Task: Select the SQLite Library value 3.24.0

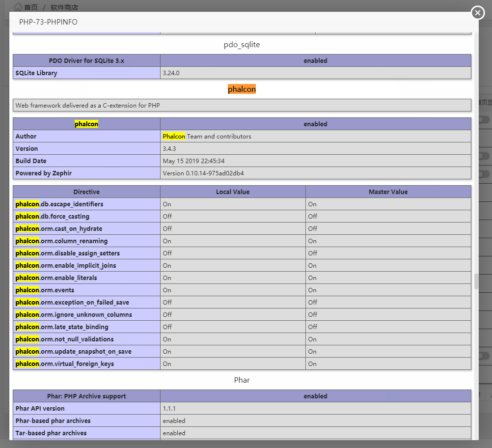Action: click(171, 73)
